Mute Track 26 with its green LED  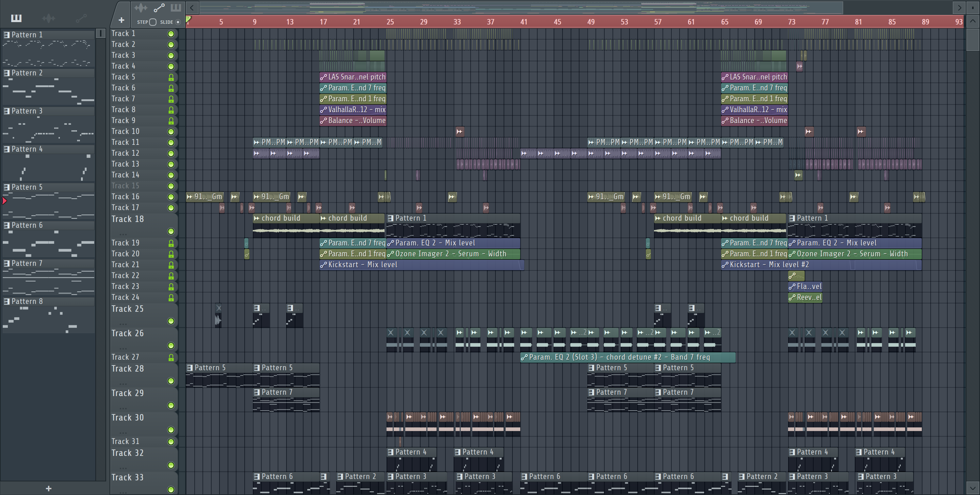[171, 345]
